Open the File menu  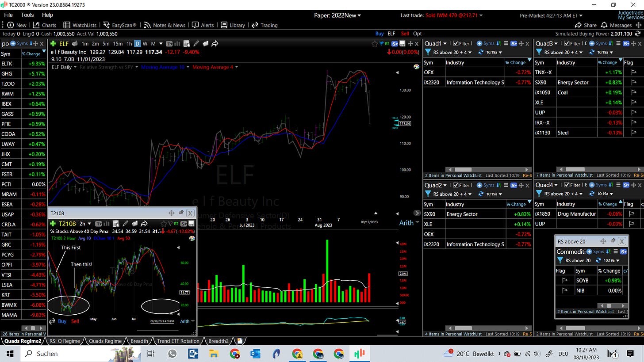8,15
